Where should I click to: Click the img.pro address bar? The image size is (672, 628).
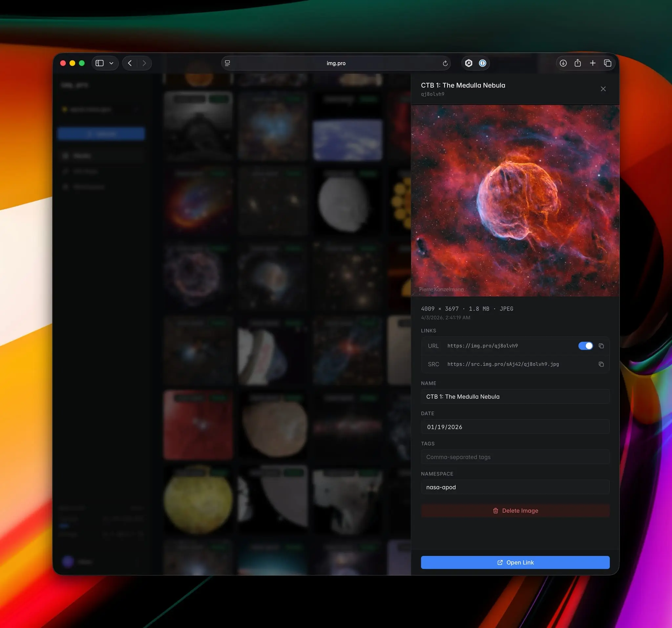(x=336, y=63)
